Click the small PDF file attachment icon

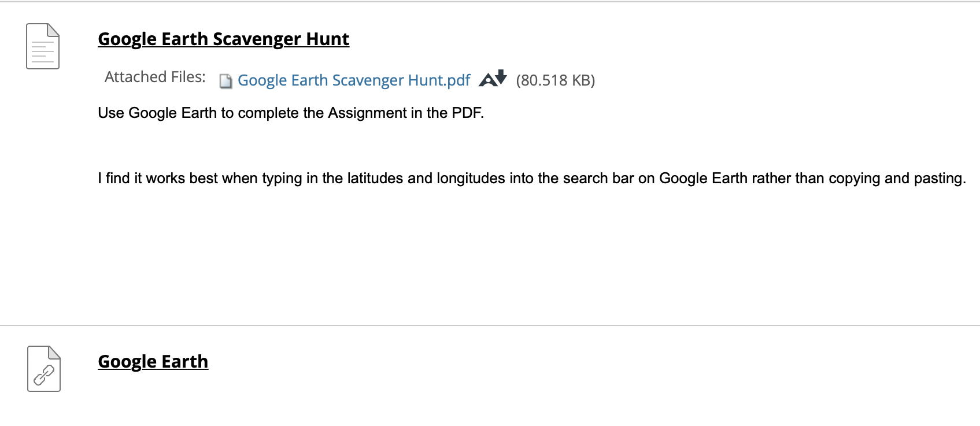(226, 81)
